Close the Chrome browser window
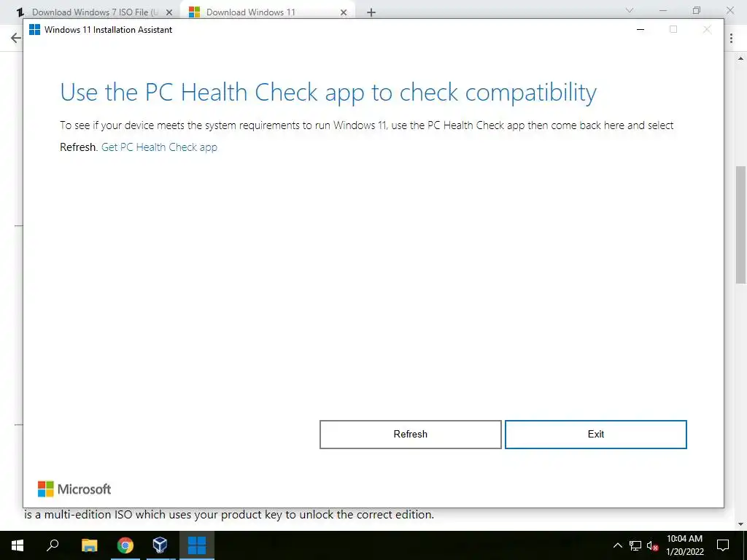Screen dimensions: 747x560 (x=729, y=10)
